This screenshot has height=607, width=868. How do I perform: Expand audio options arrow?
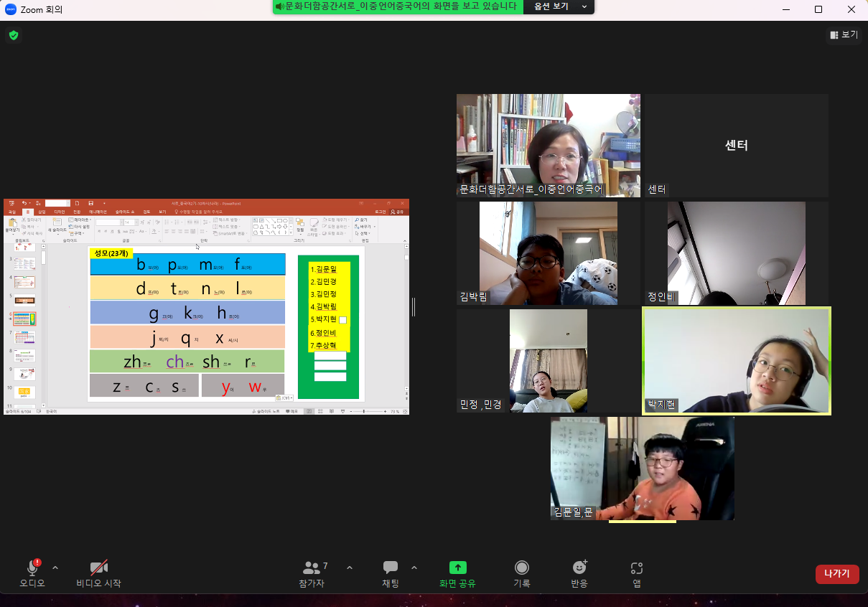[x=55, y=568]
